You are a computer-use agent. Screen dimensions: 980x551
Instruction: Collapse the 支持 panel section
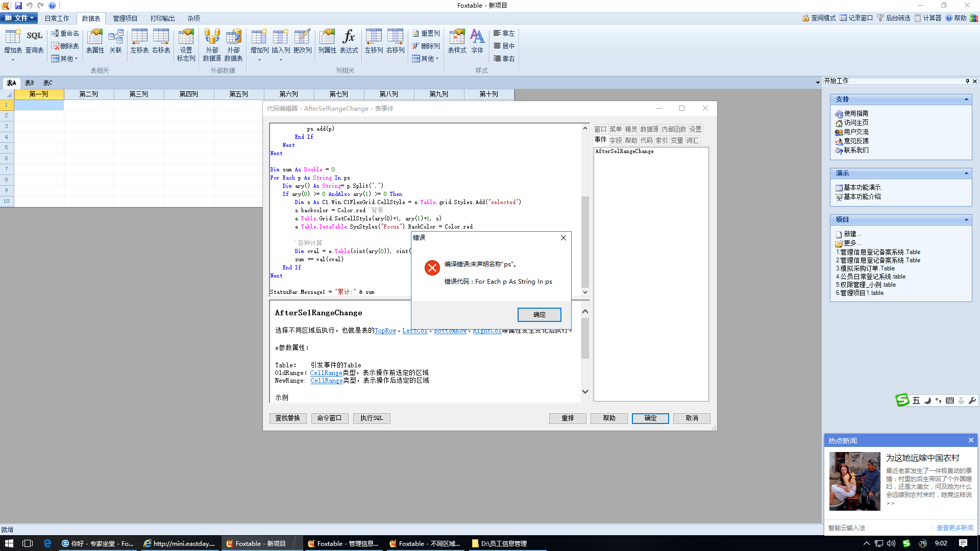point(966,99)
